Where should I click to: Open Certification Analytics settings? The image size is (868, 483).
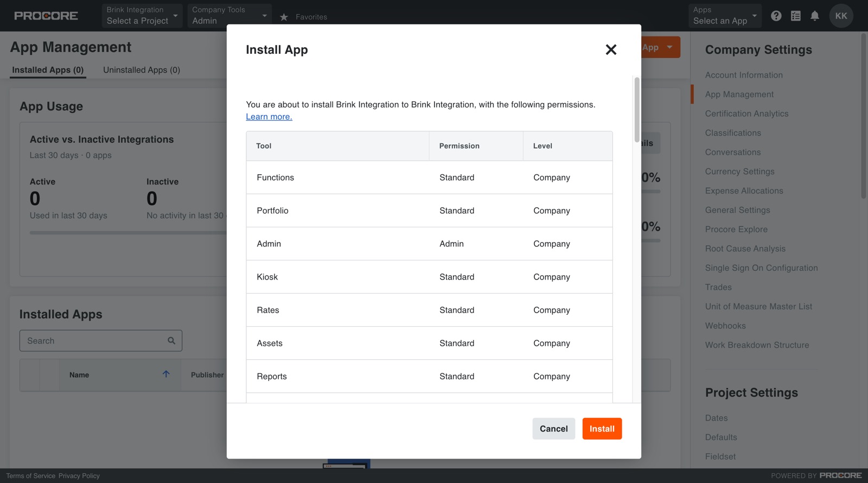coord(747,113)
